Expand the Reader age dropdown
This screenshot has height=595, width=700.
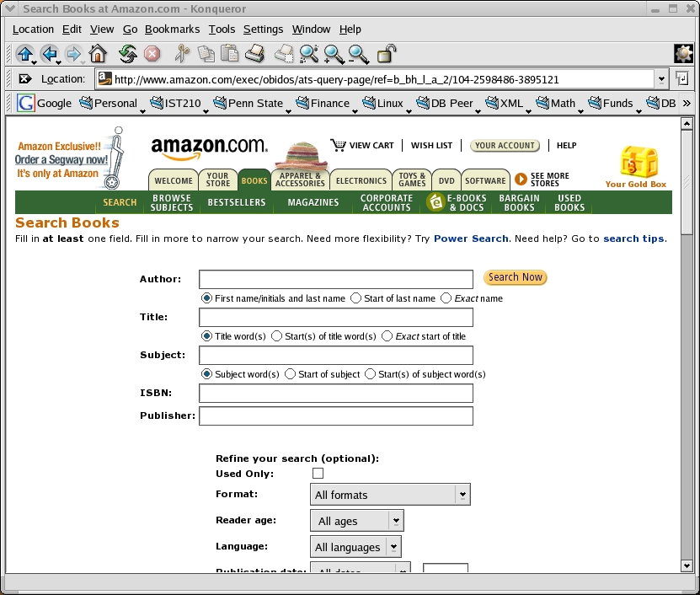point(356,521)
